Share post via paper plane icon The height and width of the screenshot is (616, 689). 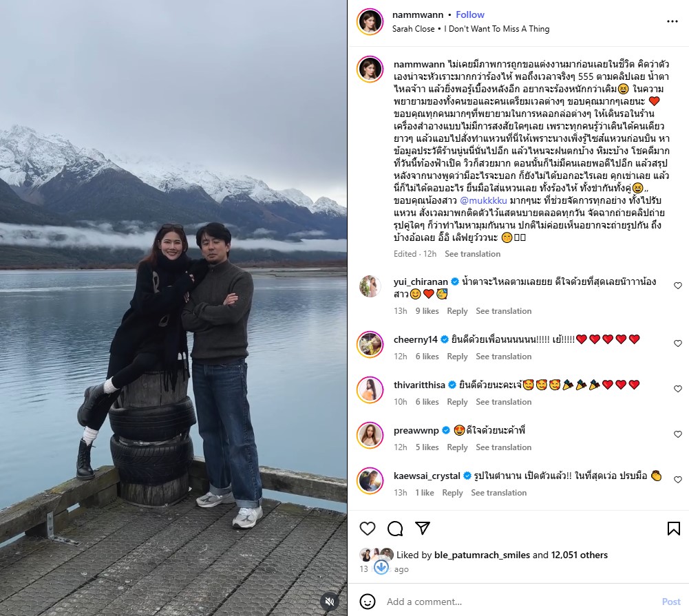click(422, 528)
